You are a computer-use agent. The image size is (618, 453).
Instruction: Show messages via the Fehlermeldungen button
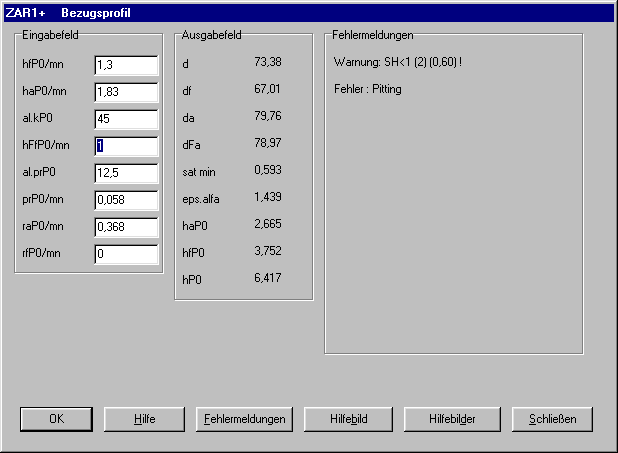coord(244,418)
